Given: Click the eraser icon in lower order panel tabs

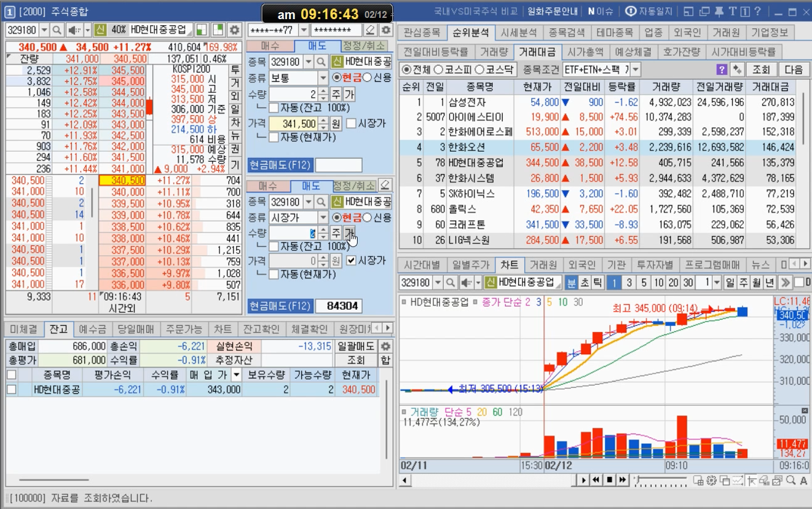Looking at the screenshot, I should (384, 185).
